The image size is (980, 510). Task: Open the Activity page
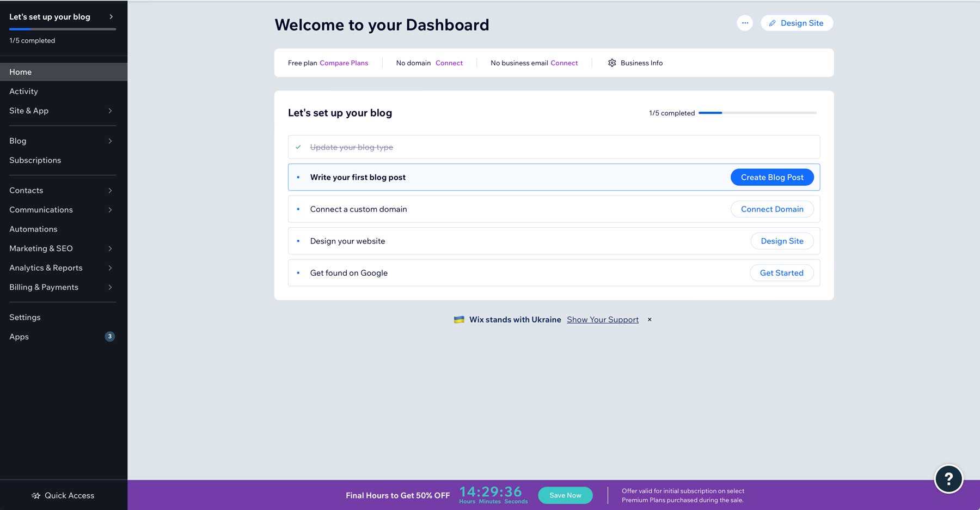pos(23,91)
